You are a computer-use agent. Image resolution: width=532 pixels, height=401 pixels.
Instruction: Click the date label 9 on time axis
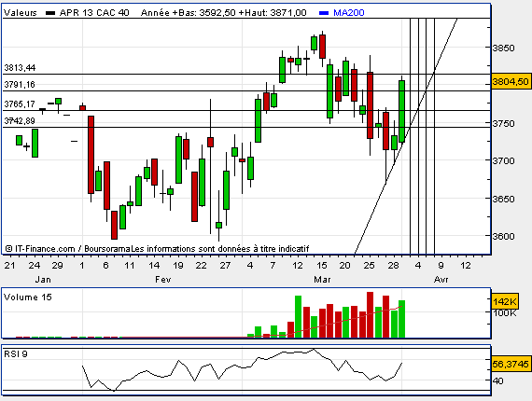pyautogui.click(x=441, y=266)
